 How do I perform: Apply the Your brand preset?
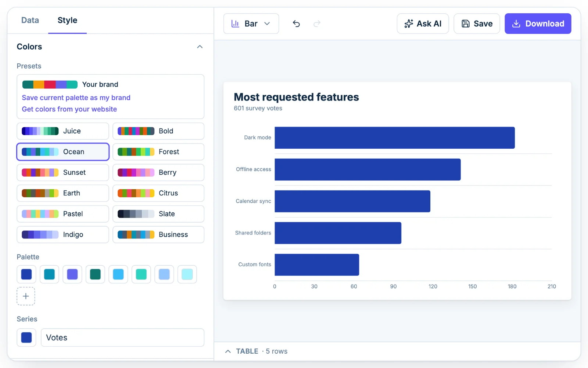pyautogui.click(x=70, y=84)
